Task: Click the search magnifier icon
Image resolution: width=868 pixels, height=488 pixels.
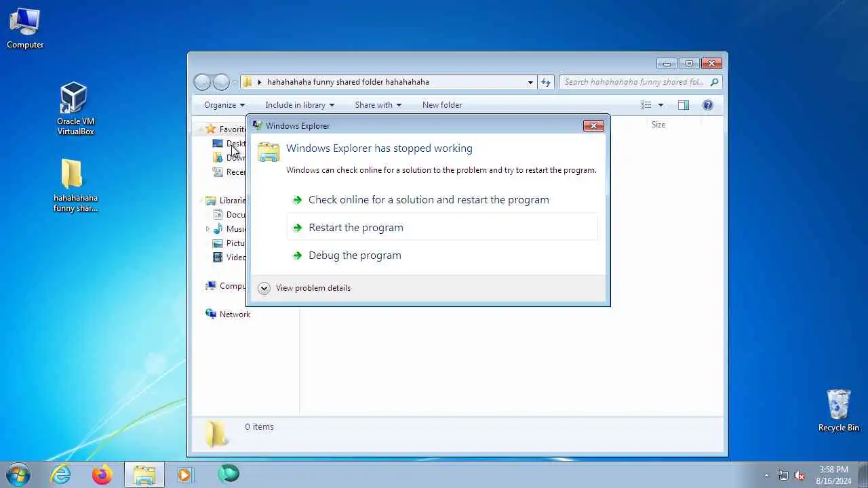Action: tap(714, 82)
